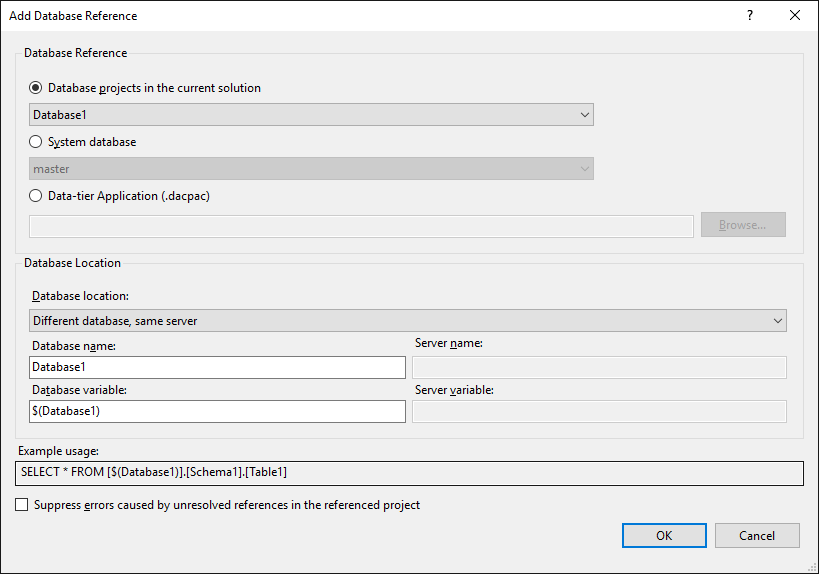Click the Server variable text box
The height and width of the screenshot is (574, 819).
tap(599, 411)
